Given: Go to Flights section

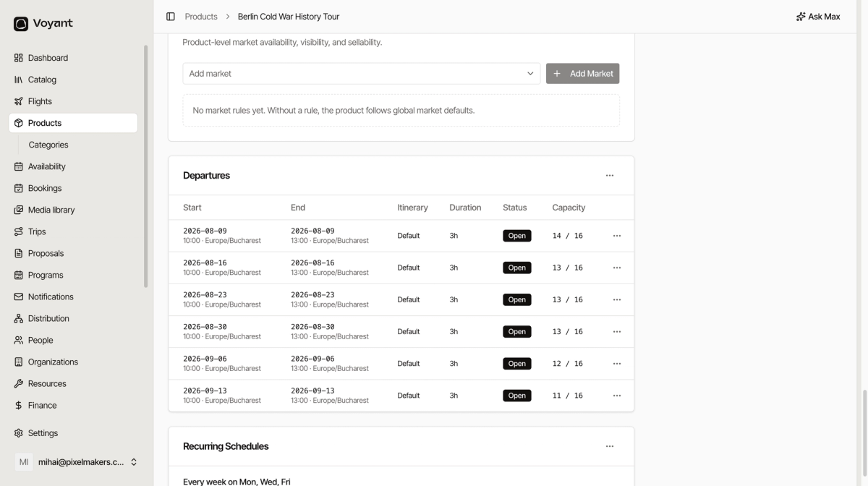Looking at the screenshot, I should coord(73,101).
